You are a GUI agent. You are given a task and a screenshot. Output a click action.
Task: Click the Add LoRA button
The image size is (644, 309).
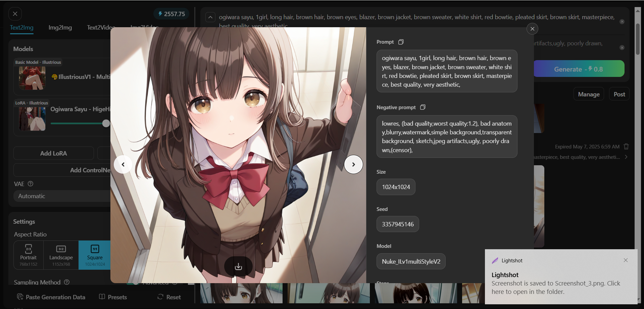click(54, 153)
